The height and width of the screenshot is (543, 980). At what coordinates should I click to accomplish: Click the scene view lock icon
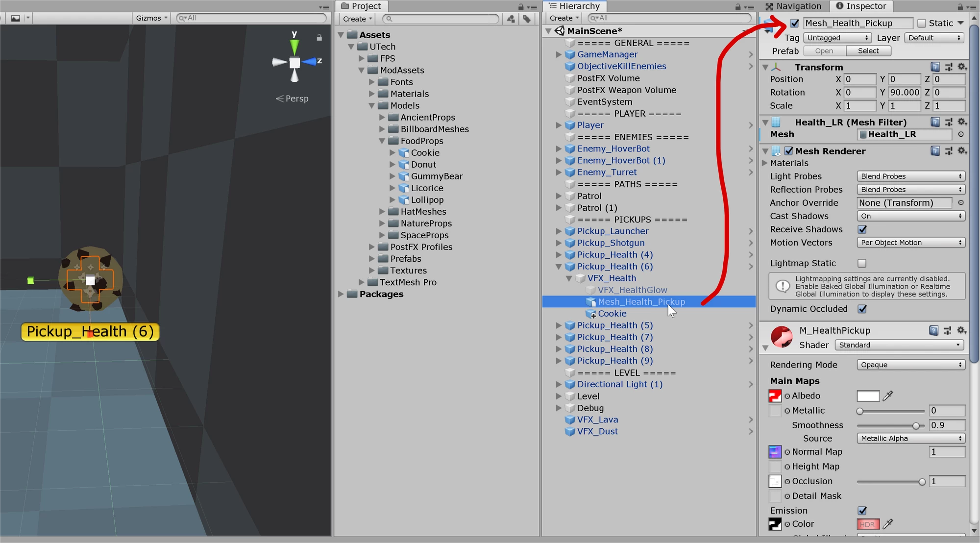[x=319, y=38]
